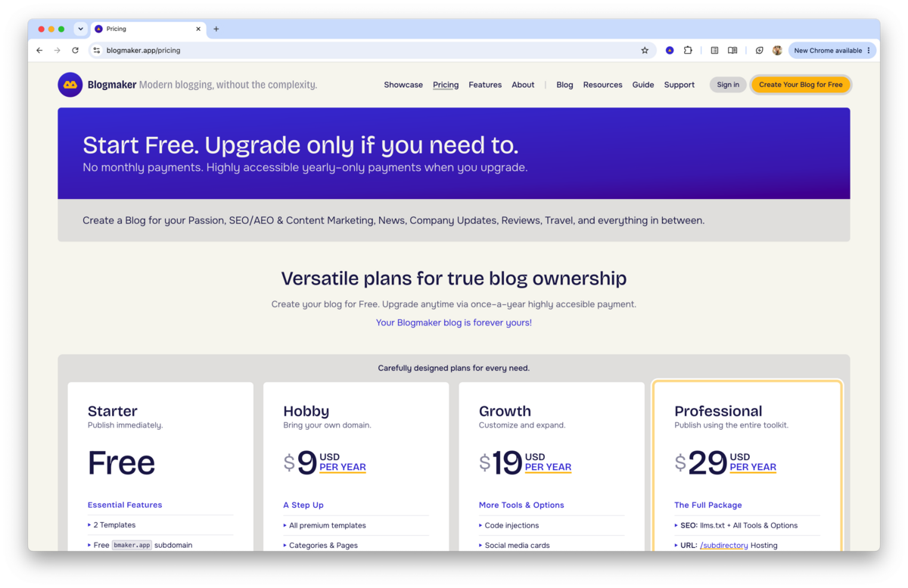Click the performance lightning icon
The height and width of the screenshot is (588, 908).
[759, 51]
